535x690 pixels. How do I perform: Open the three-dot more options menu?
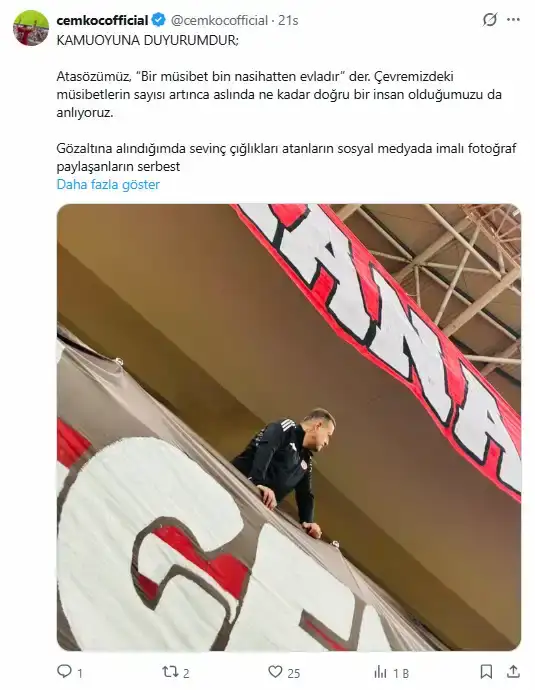513,20
